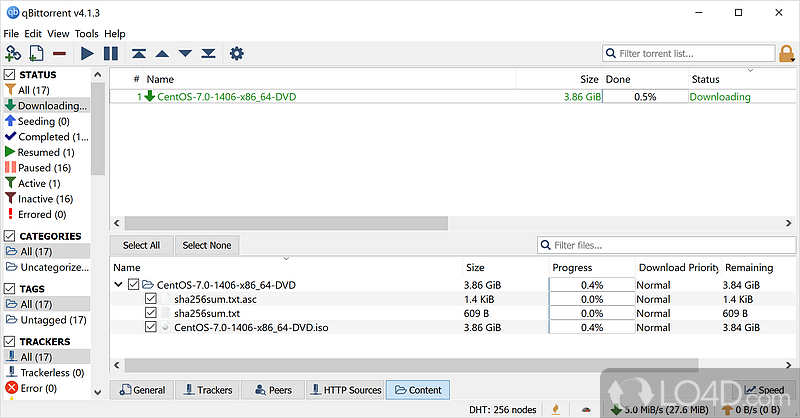Open the View menu

pos(58,34)
